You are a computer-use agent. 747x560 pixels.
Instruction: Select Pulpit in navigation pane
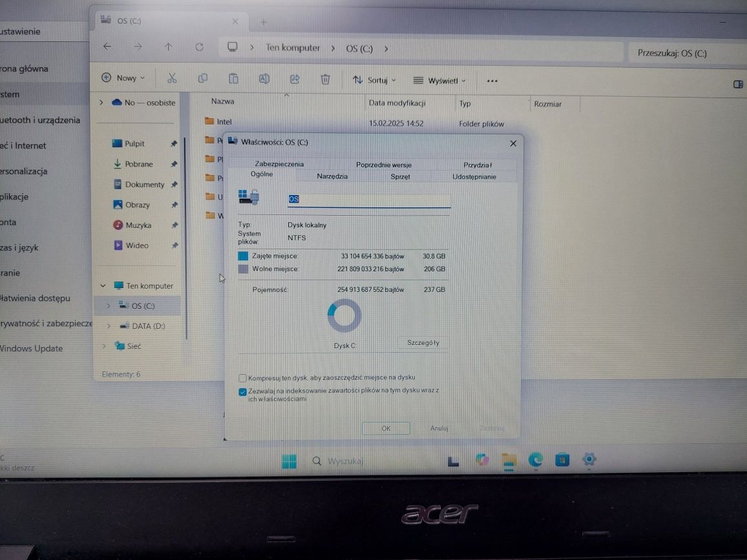click(x=135, y=143)
